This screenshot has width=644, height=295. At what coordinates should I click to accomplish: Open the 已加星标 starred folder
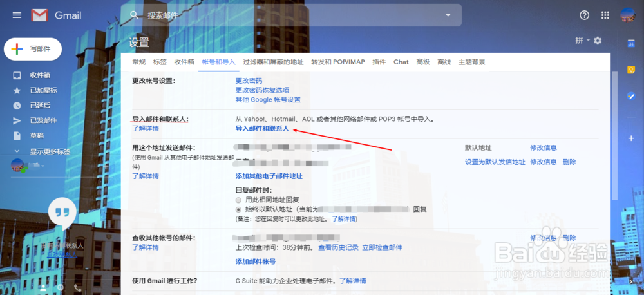click(43, 90)
